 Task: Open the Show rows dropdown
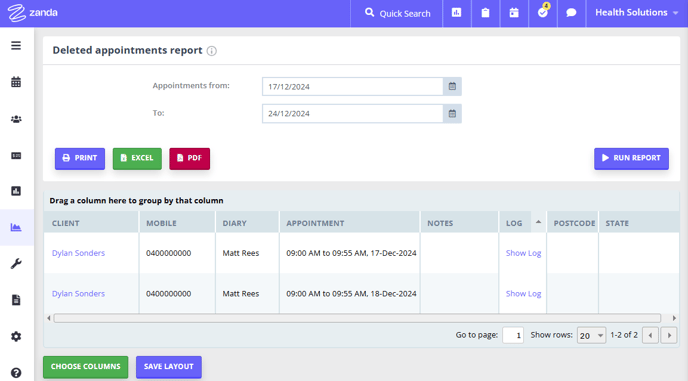(x=591, y=335)
